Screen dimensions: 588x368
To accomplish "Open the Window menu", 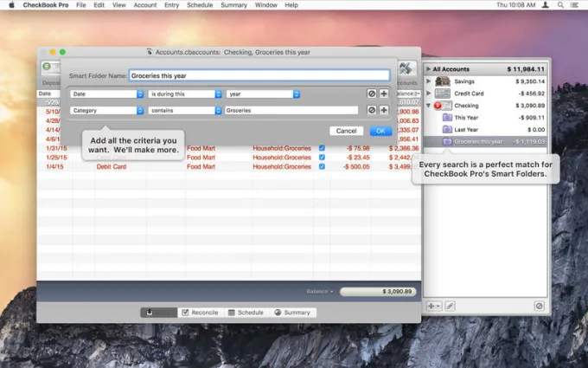I will point(265,5).
